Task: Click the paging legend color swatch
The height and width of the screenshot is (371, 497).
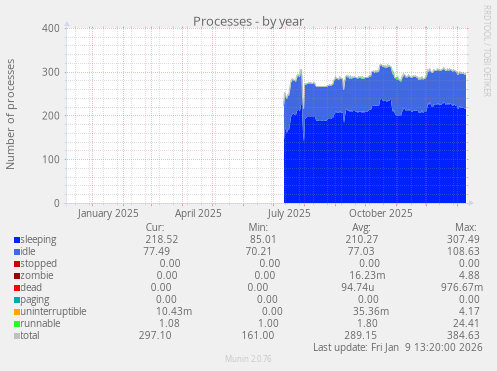Action: click(x=17, y=300)
